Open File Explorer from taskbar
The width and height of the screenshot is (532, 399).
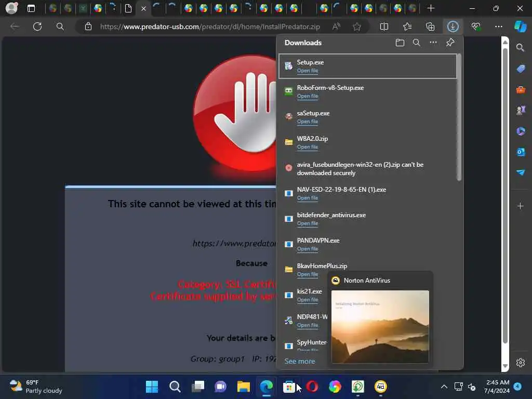point(243,387)
